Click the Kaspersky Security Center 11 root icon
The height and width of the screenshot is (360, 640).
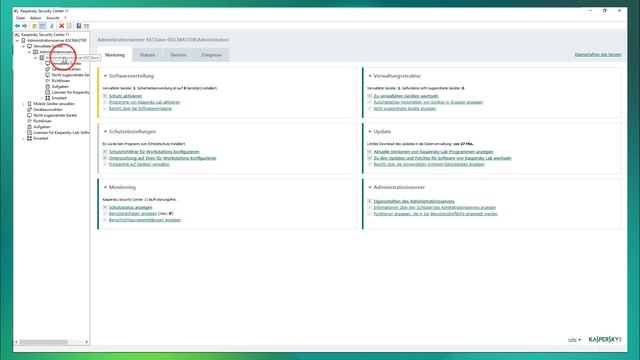pos(17,35)
